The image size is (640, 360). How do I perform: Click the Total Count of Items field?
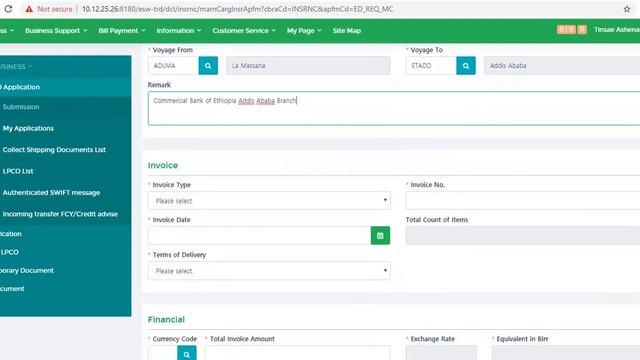point(523,236)
